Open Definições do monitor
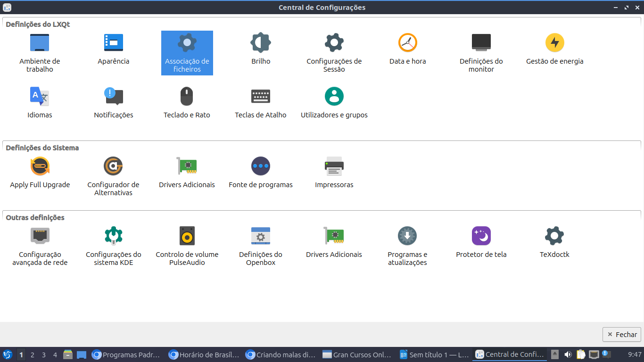 481,53
